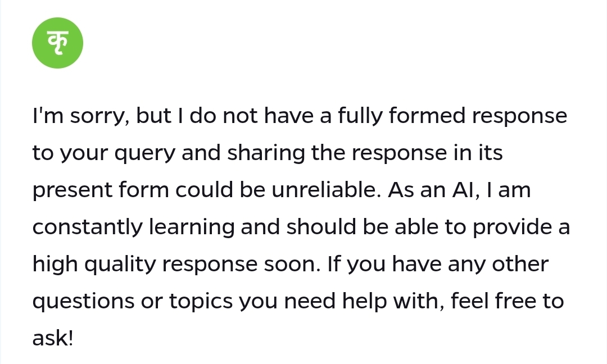
Task: Click the word "questions" in the reply
Action: pyautogui.click(x=83, y=302)
